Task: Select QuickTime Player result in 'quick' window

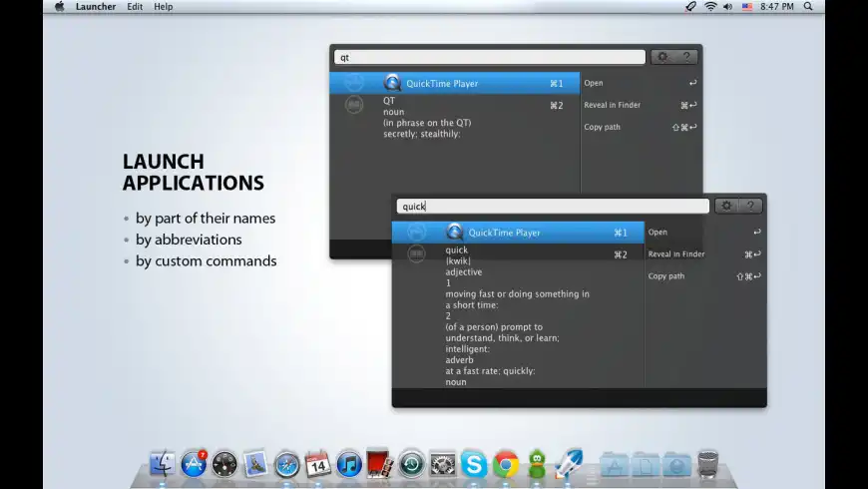Action: click(518, 233)
